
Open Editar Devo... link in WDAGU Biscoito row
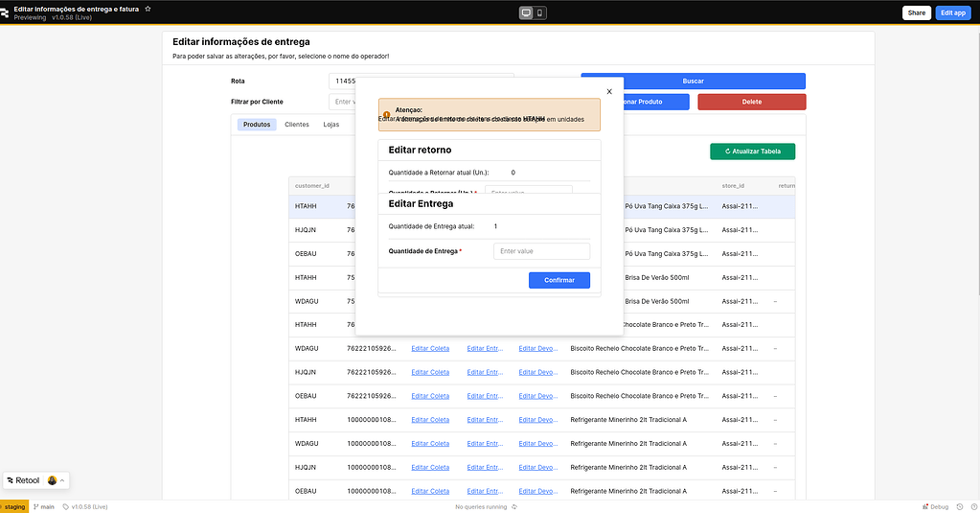(x=537, y=348)
